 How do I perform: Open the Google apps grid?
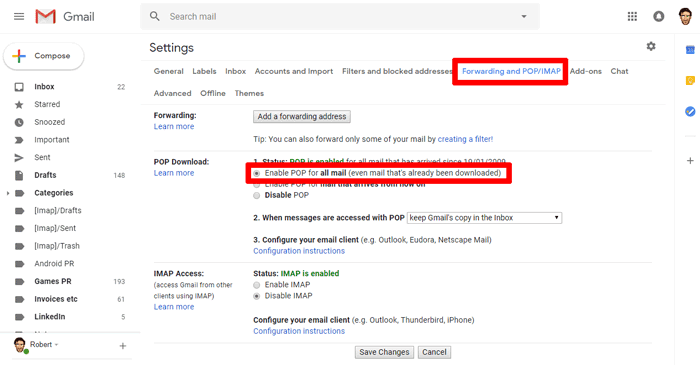coord(632,17)
